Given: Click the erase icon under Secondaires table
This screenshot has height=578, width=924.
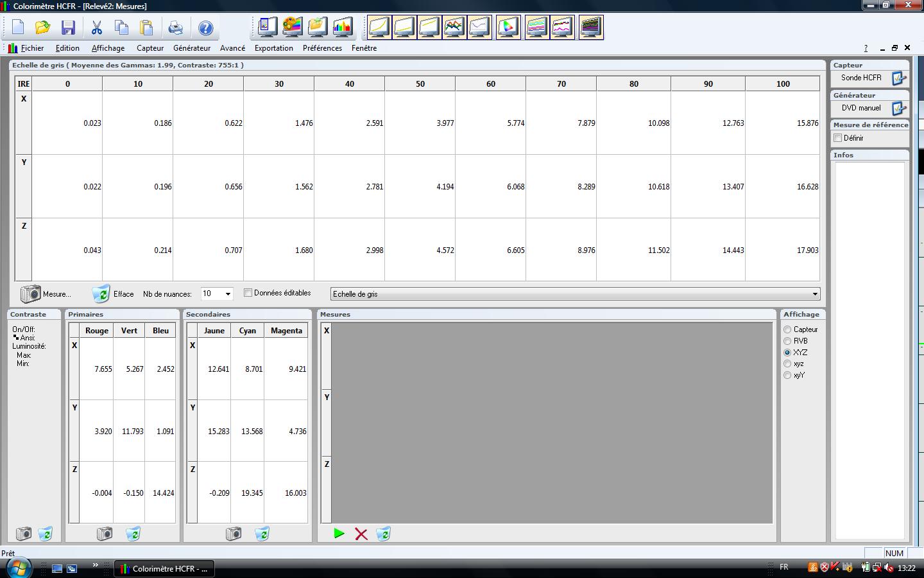Looking at the screenshot, I should (262, 534).
